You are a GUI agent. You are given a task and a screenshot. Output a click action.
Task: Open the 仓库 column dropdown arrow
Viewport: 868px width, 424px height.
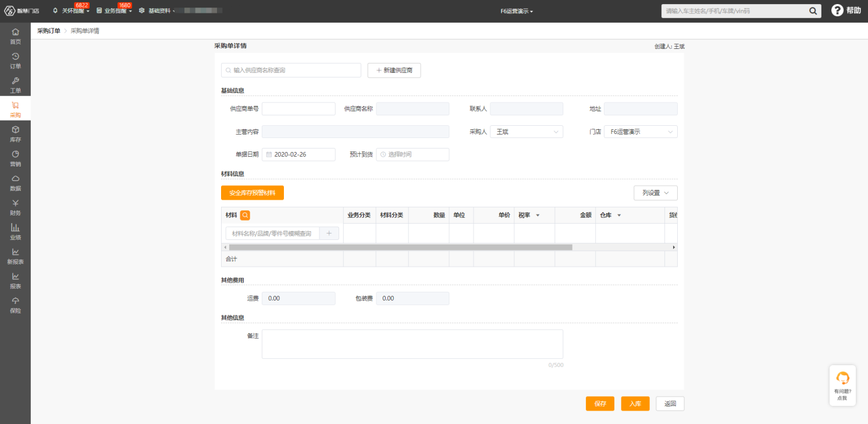click(619, 215)
